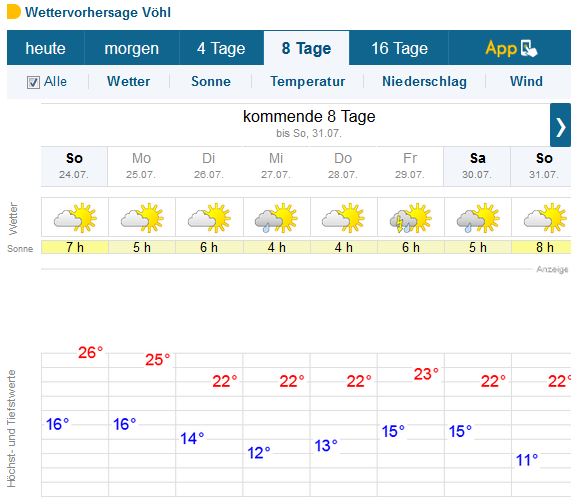Show only Wind data
Viewport: 584px width, 504px height.
coord(526,81)
